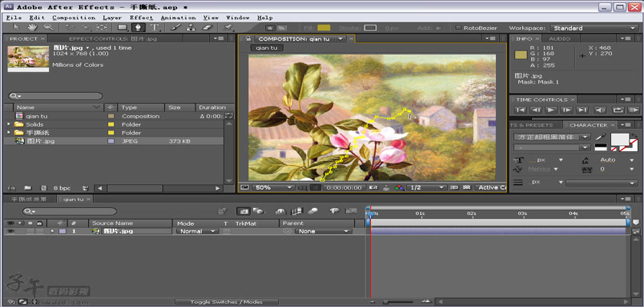Open the Normal blending mode dropdown
The height and width of the screenshot is (307, 644).
[197, 231]
